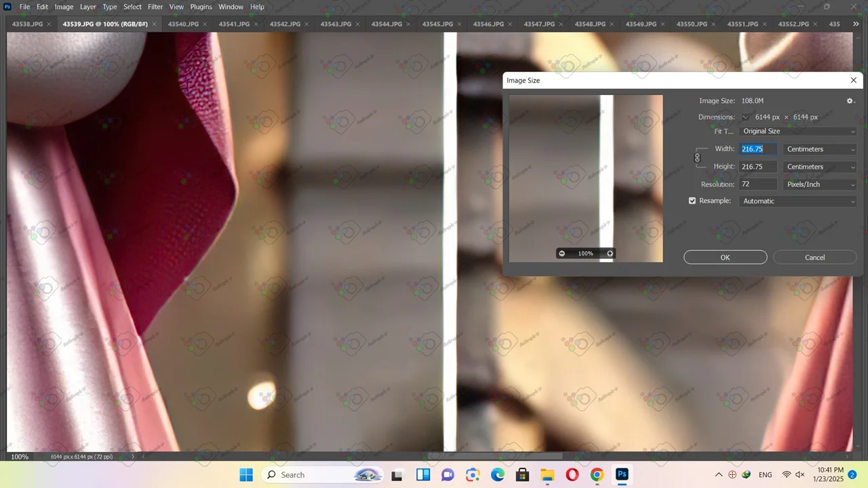Click the Height value input field
This screenshot has width=868, height=488.
(757, 167)
